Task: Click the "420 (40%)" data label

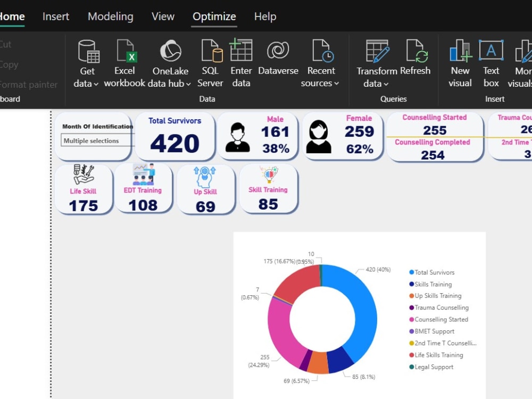Action: (x=378, y=269)
